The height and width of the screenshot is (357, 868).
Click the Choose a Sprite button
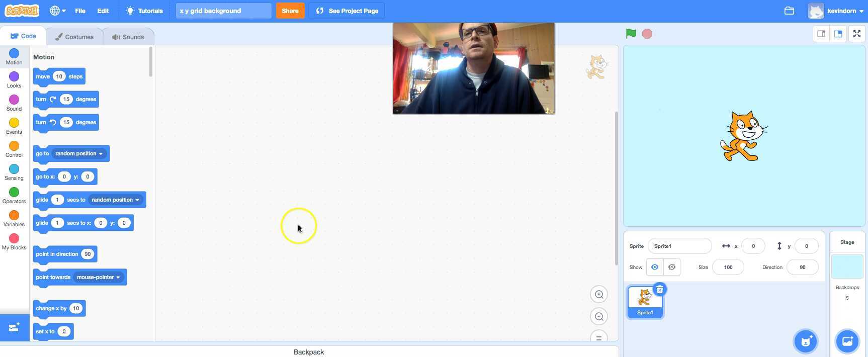[806, 341]
